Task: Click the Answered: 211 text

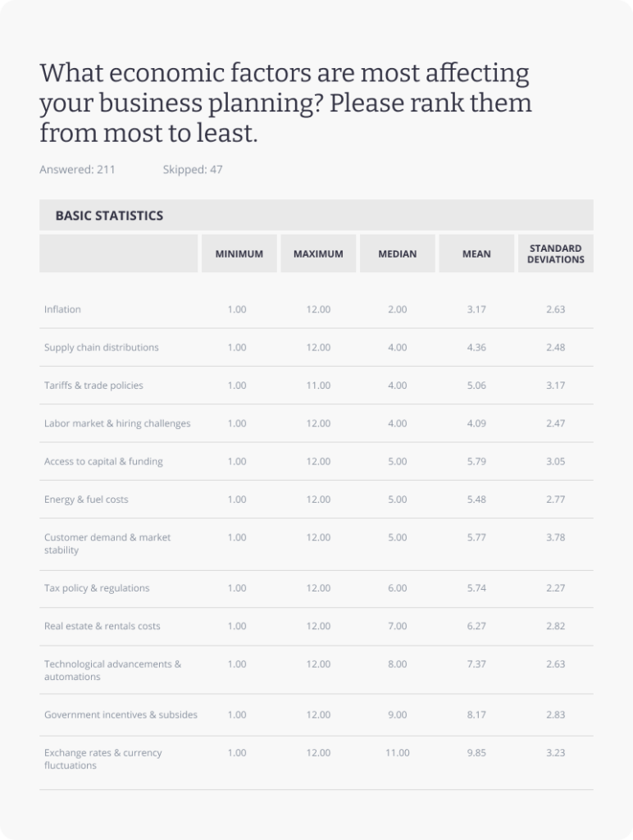Action: pyautogui.click(x=77, y=169)
